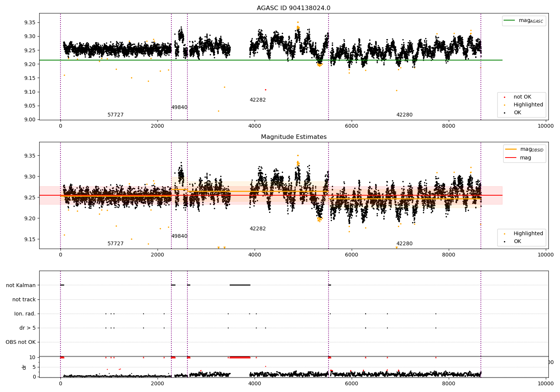Click the 'AGASC ID 904138024.0' plot title
Screen dimensions: 560x392
[293, 8]
